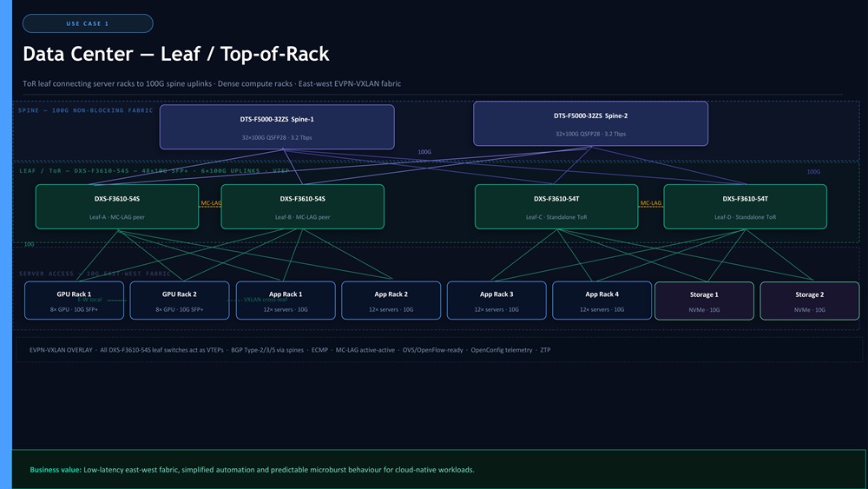Viewport: 868px width, 489px height.
Task: Click the GPU Rack 2 box
Action: (180, 301)
